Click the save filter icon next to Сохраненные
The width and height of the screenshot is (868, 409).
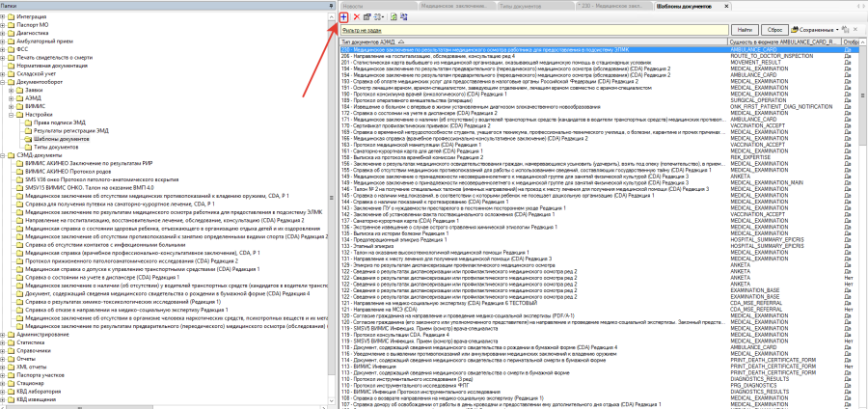click(x=847, y=29)
